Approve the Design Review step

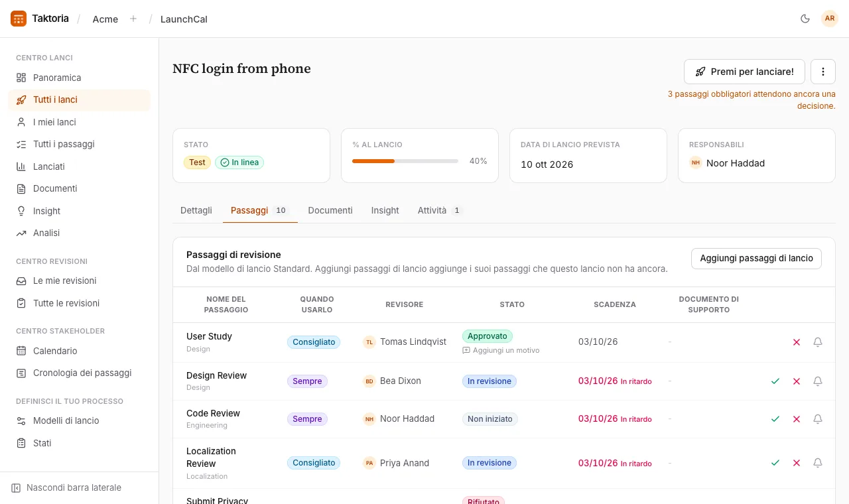[x=775, y=381]
